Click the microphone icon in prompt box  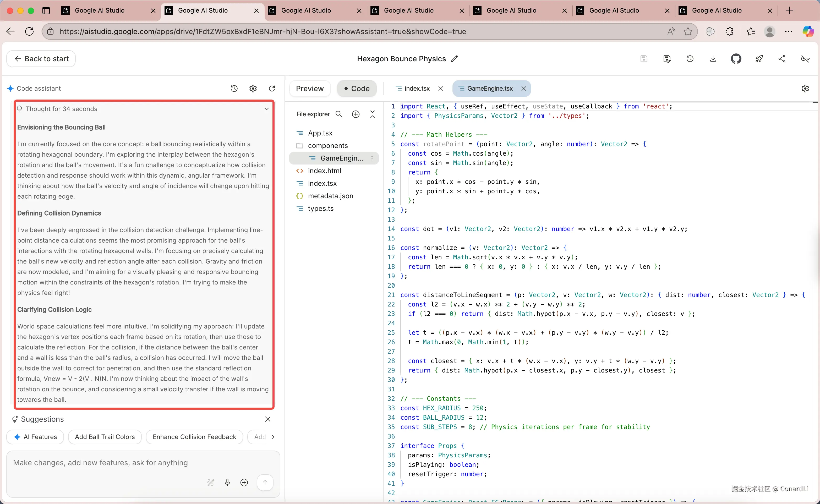[227, 482]
